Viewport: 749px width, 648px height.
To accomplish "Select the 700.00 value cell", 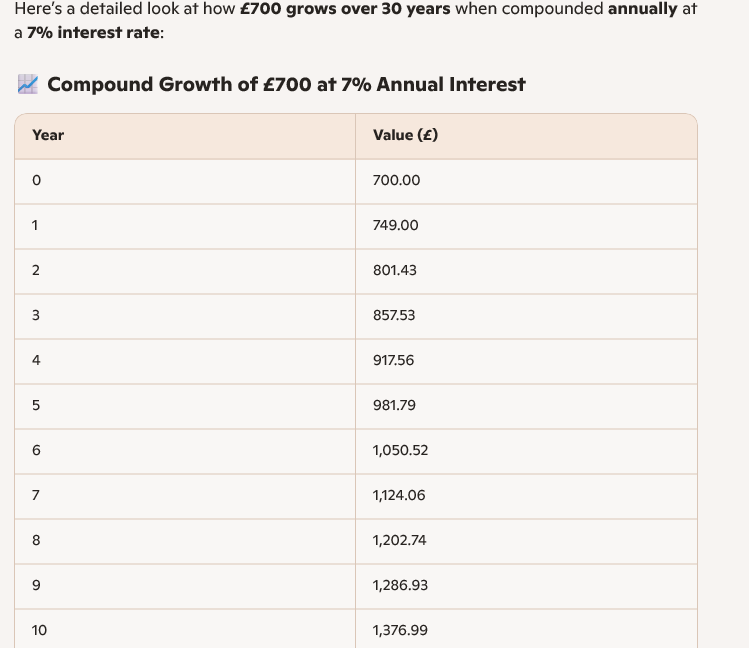I will click(396, 181).
